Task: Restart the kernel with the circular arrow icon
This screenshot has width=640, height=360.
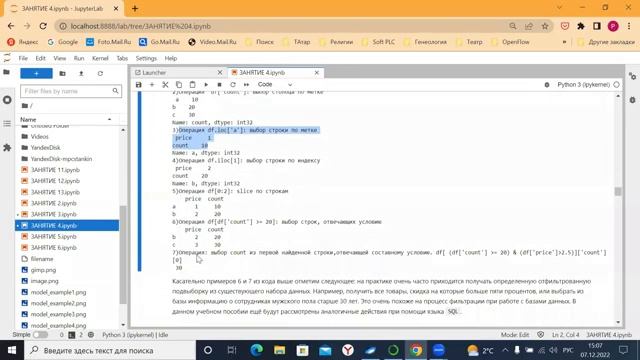Action: coord(233,84)
